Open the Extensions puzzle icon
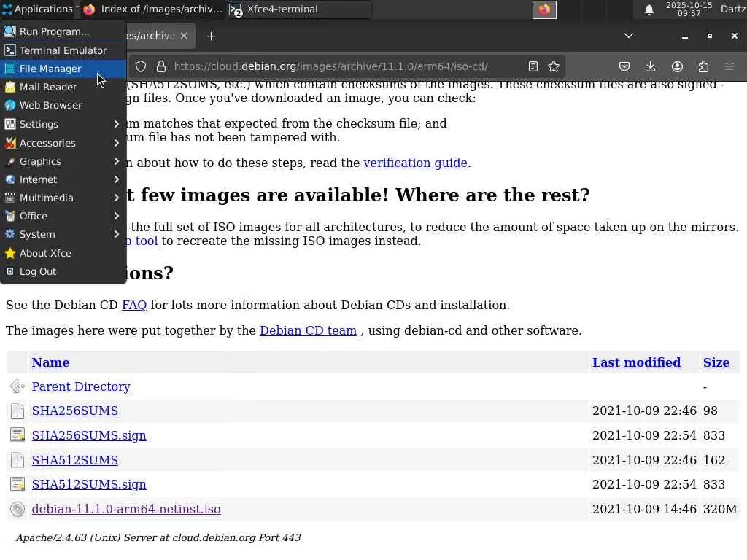The height and width of the screenshot is (560, 747). (x=703, y=66)
